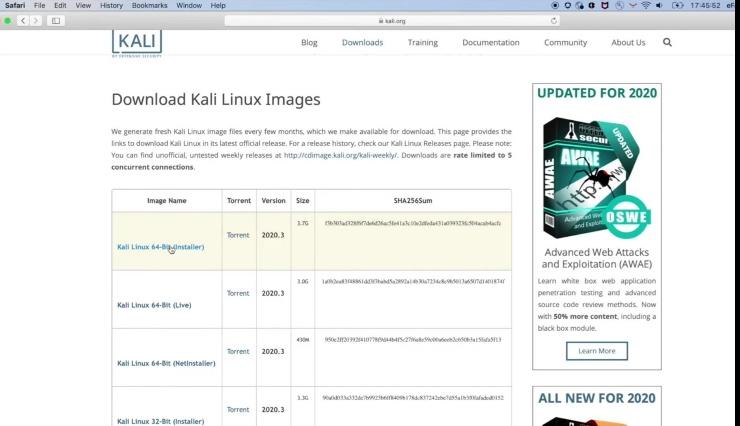Open the Downloads nav item
Screen dimensions: 740x426
pyautogui.click(x=362, y=42)
